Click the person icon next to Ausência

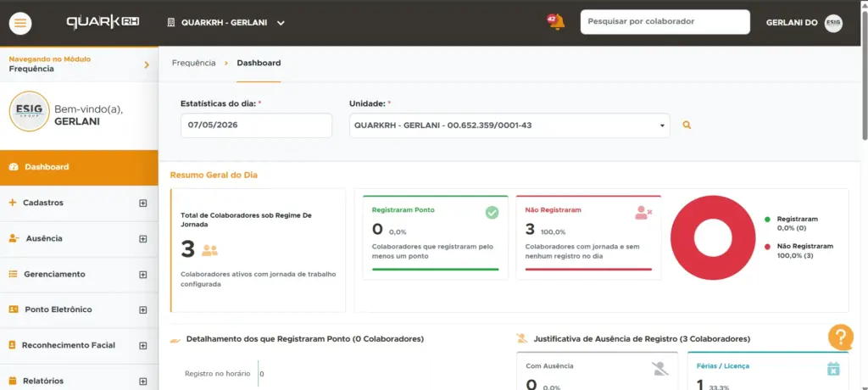click(14, 238)
